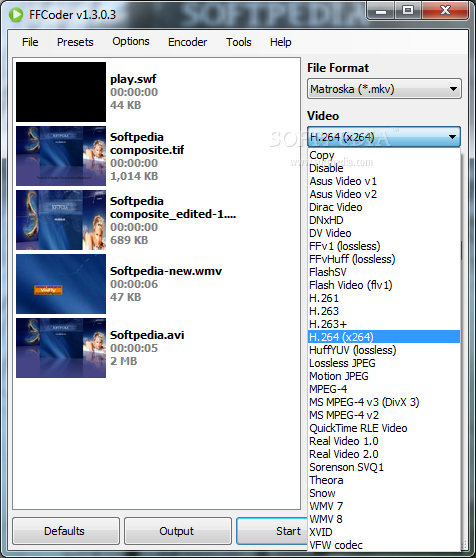The width and height of the screenshot is (476, 558).
Task: Pick DNxHD codec option
Action: point(384,220)
